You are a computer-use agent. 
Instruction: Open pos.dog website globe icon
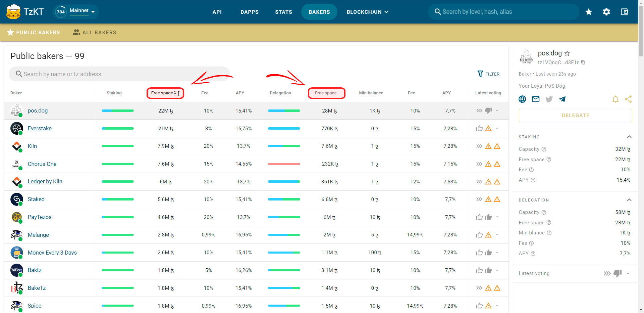pos(522,99)
